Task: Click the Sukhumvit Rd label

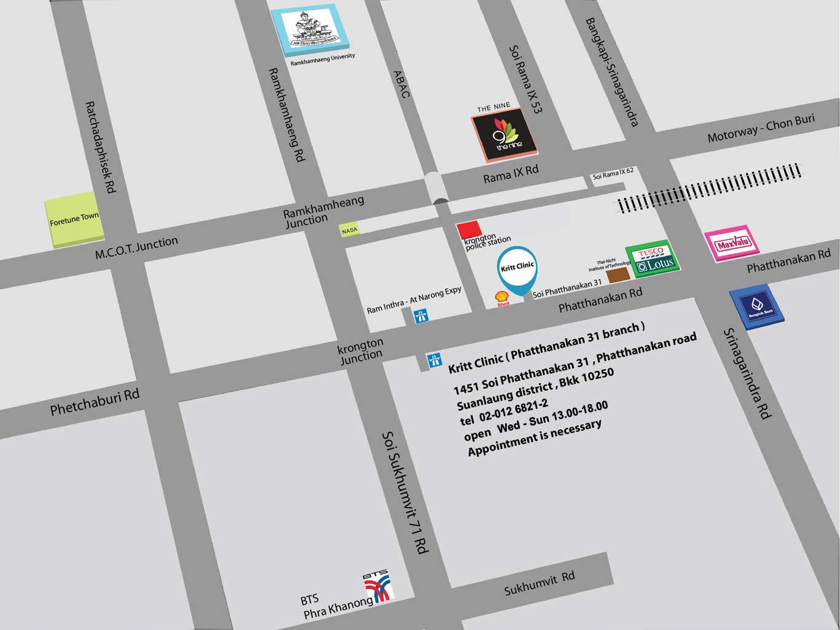Action: point(540,583)
